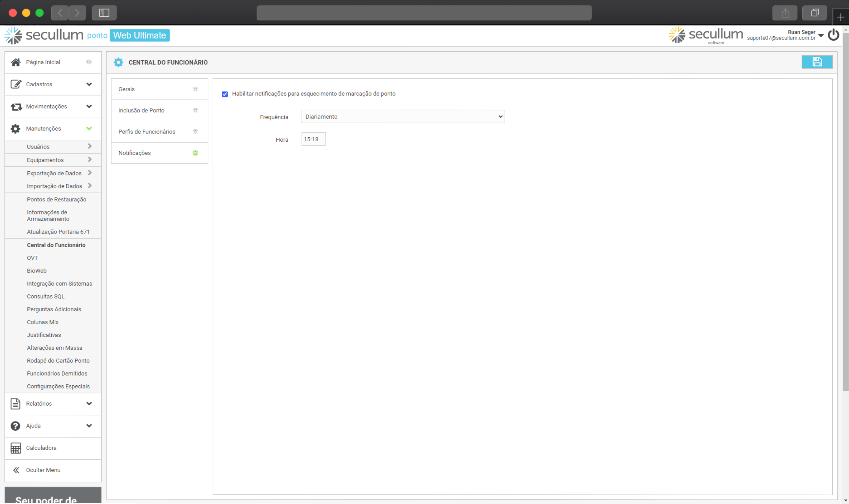Expand the Cadastros menu chevron

tap(89, 84)
